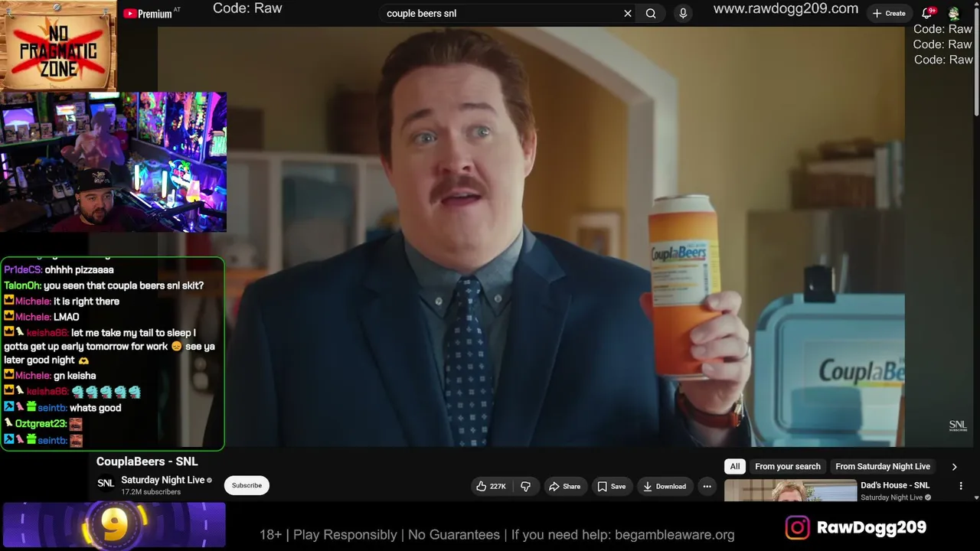Share the CouplaBeers video
Image resolution: width=980 pixels, height=551 pixels.
pos(564,486)
